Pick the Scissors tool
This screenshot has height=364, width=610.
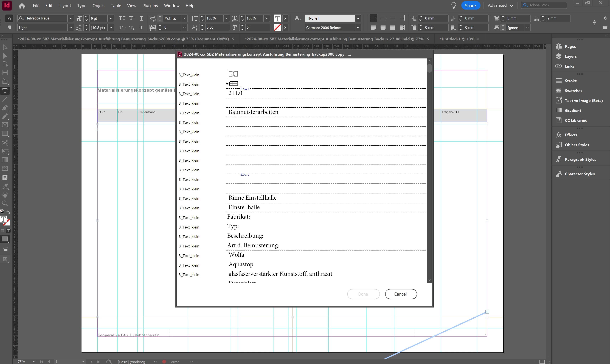coord(5,143)
